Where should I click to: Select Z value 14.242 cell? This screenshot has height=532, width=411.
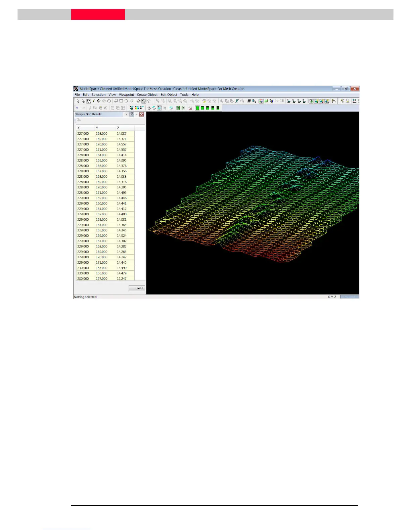[x=125, y=257]
